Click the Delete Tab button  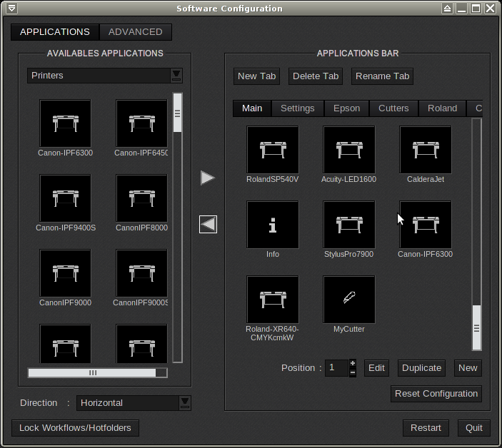(x=316, y=76)
